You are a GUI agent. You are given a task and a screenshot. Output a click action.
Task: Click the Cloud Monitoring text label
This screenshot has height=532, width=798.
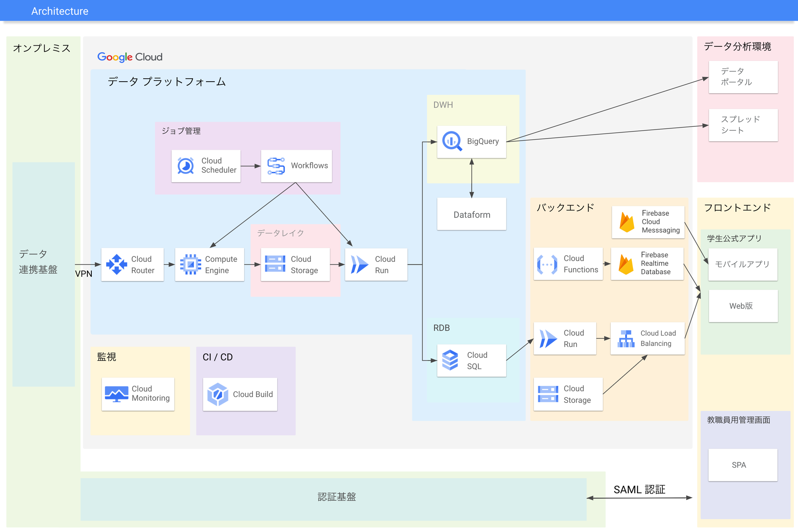tap(151, 393)
